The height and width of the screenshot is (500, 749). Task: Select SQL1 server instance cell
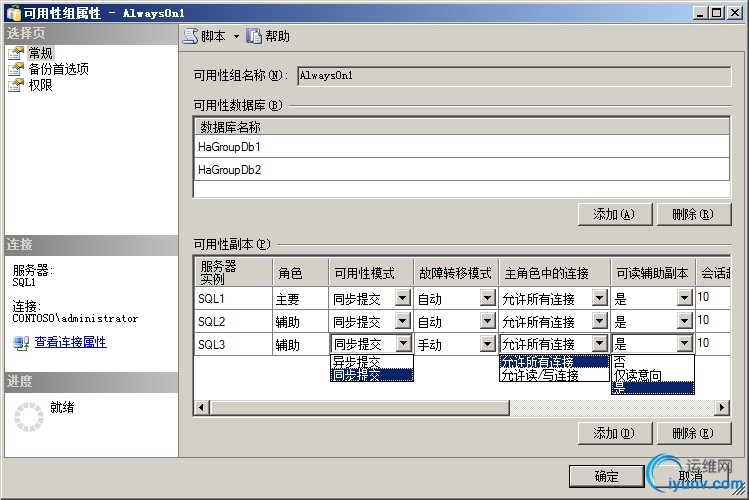point(234,298)
